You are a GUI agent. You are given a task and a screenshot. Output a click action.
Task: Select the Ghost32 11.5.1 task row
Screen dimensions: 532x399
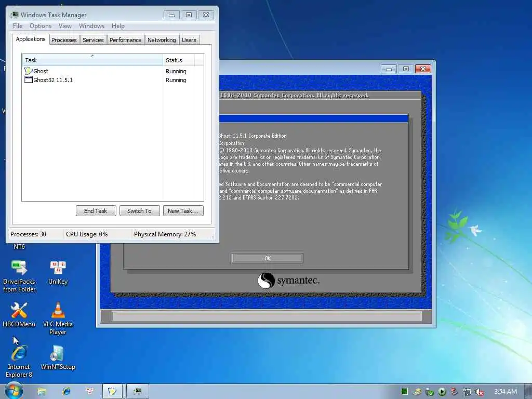coord(113,79)
